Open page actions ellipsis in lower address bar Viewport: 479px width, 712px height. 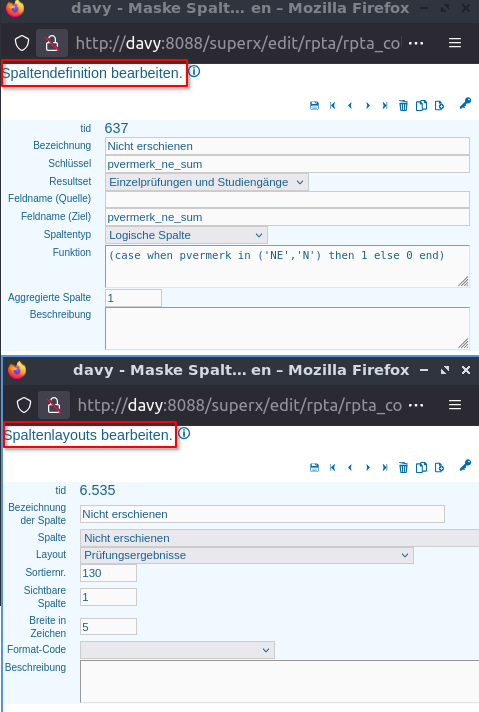pos(416,405)
